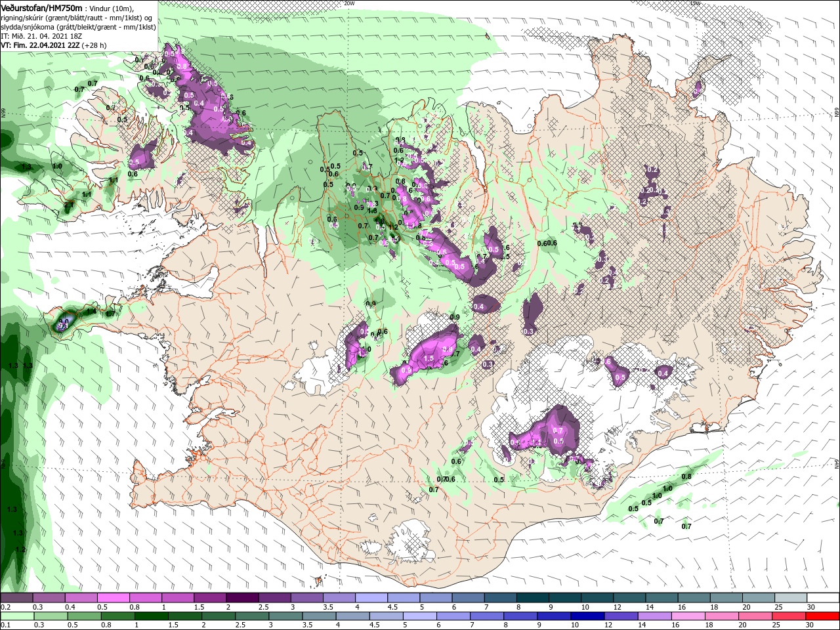Pick the snow legend swatch between 6 and 7
The height and width of the screenshot is (630, 840).
click(469, 598)
